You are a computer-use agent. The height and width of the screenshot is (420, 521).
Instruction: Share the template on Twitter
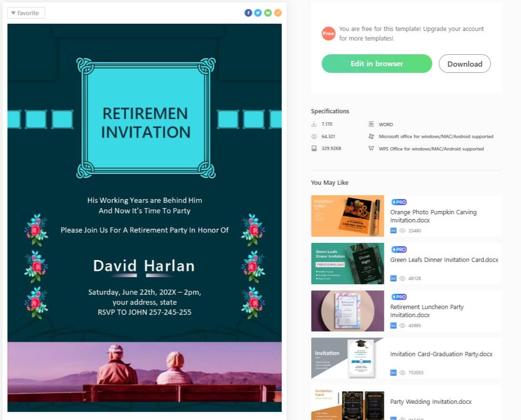click(258, 12)
